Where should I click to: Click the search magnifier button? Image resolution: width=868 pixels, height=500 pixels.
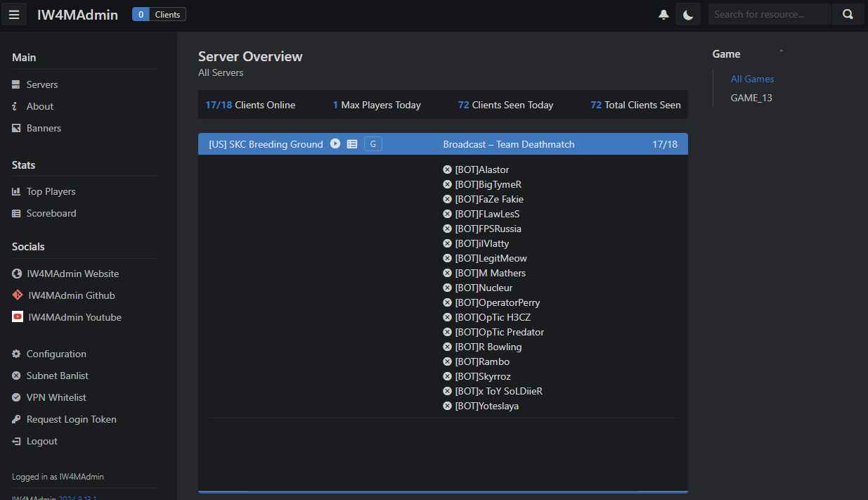[848, 14]
